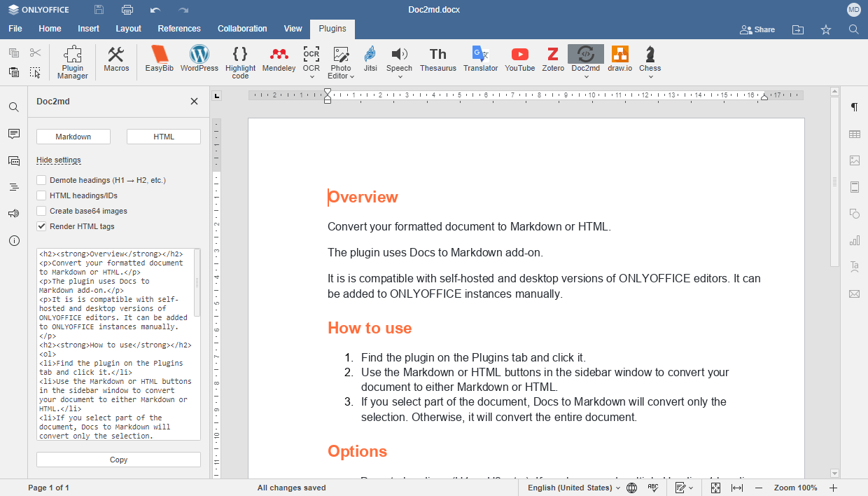This screenshot has height=496, width=868.
Task: Cut selection with the scissors icon
Action: [x=36, y=53]
